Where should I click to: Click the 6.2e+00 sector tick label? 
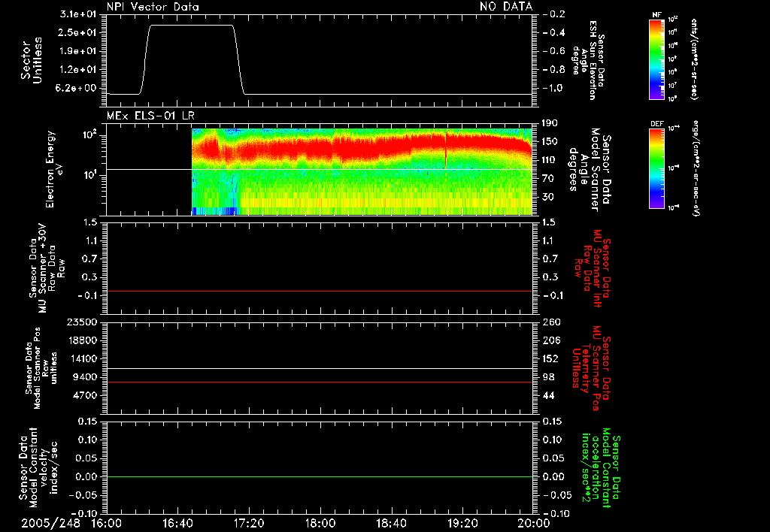click(x=77, y=89)
